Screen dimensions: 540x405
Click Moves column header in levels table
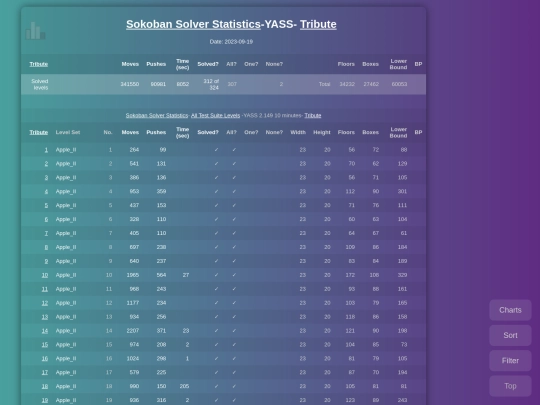pos(130,132)
